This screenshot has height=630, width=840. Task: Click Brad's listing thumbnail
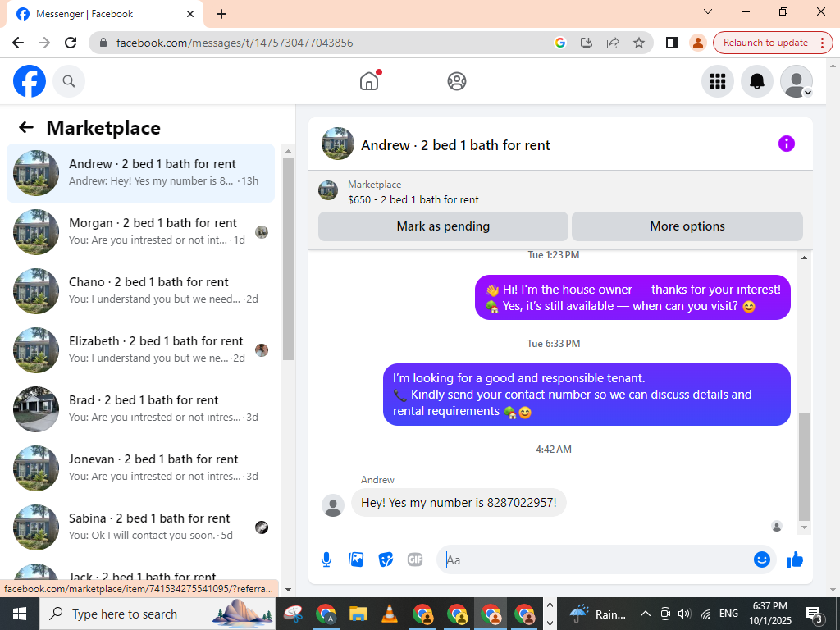tap(36, 409)
